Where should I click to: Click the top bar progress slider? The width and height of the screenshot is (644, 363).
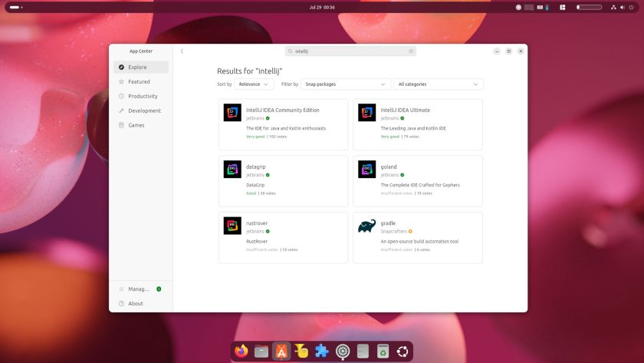[x=590, y=7]
